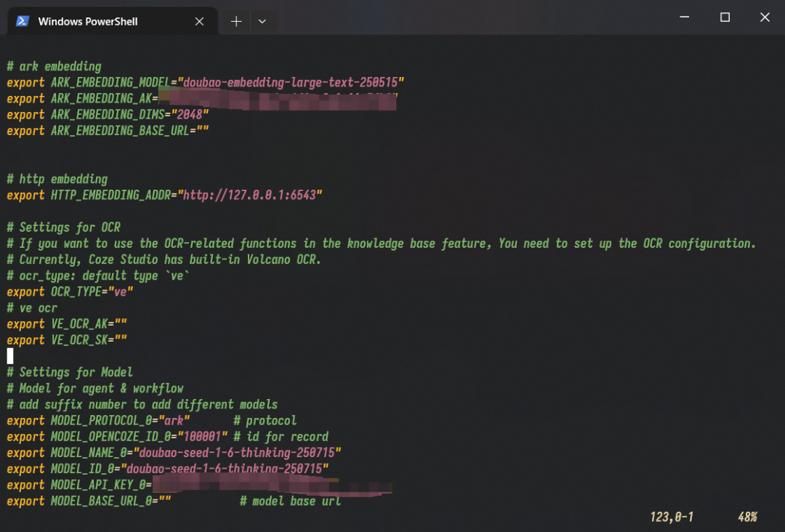
Task: Click the http://127.0.0.1:6543 address value
Action: [250, 196]
